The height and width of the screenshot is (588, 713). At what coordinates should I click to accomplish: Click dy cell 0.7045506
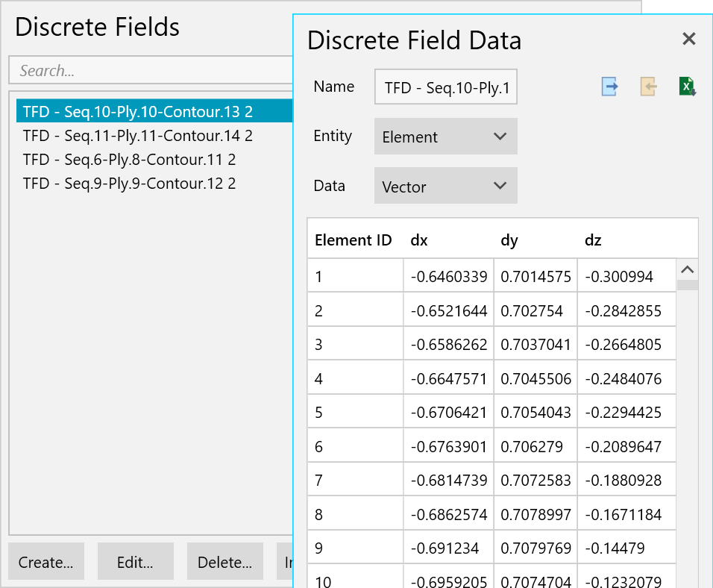[x=535, y=378]
